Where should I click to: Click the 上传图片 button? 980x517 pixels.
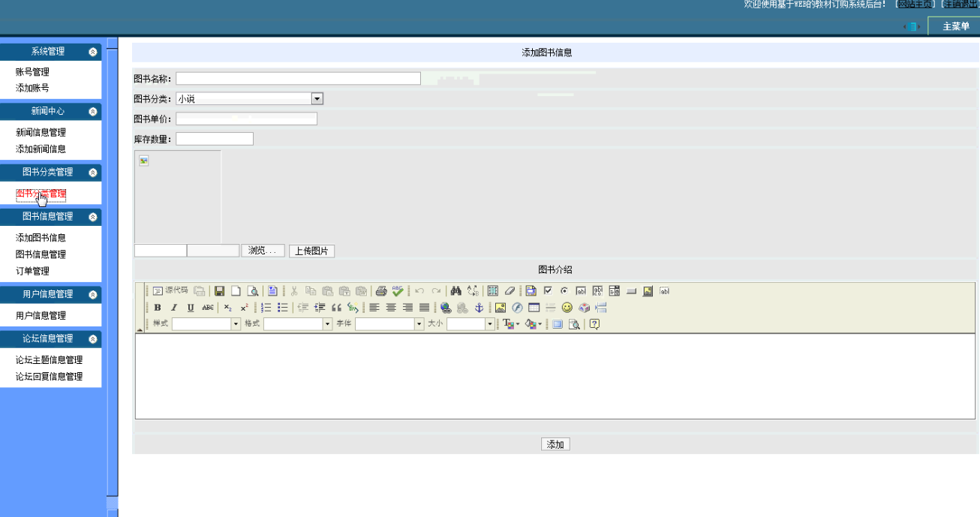pyautogui.click(x=311, y=251)
